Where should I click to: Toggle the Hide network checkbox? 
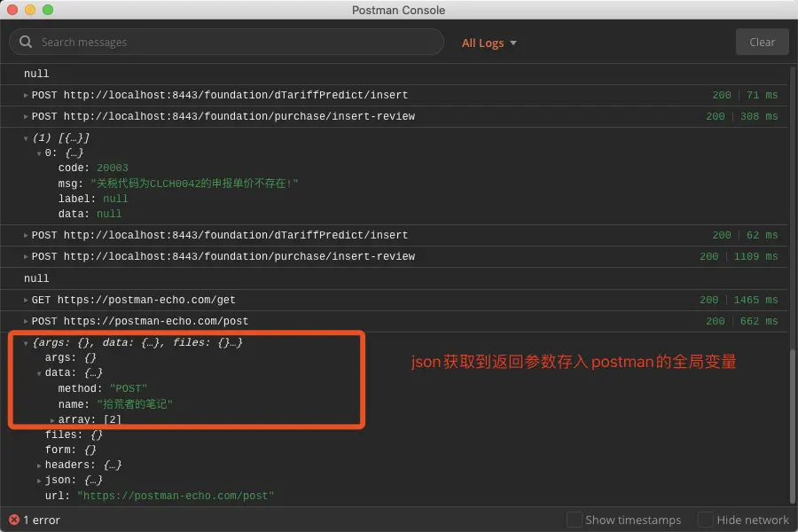706,520
